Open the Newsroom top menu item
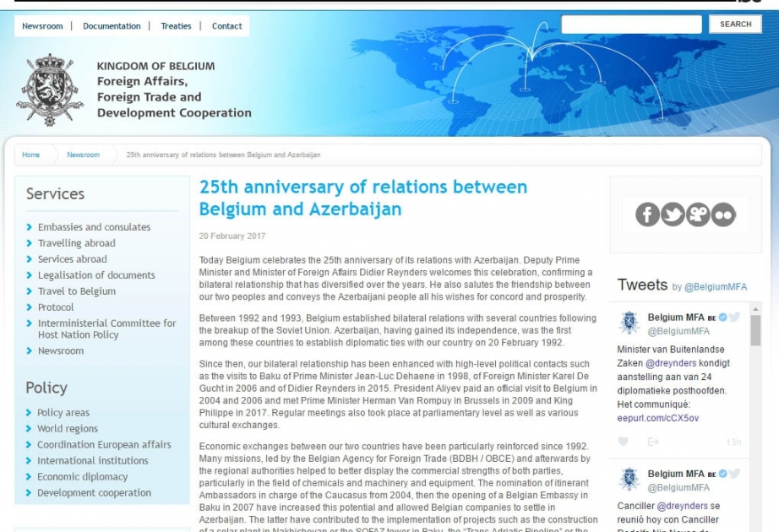779x532 pixels. click(x=42, y=26)
